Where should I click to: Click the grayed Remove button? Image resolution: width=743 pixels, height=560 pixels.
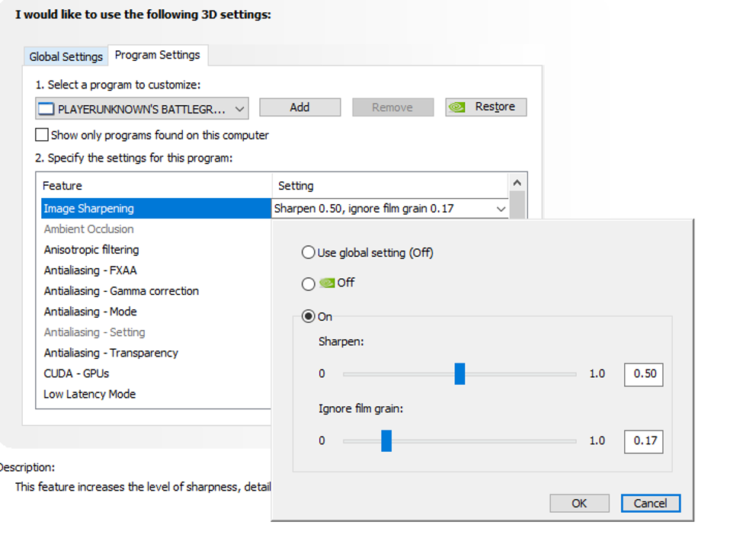392,107
